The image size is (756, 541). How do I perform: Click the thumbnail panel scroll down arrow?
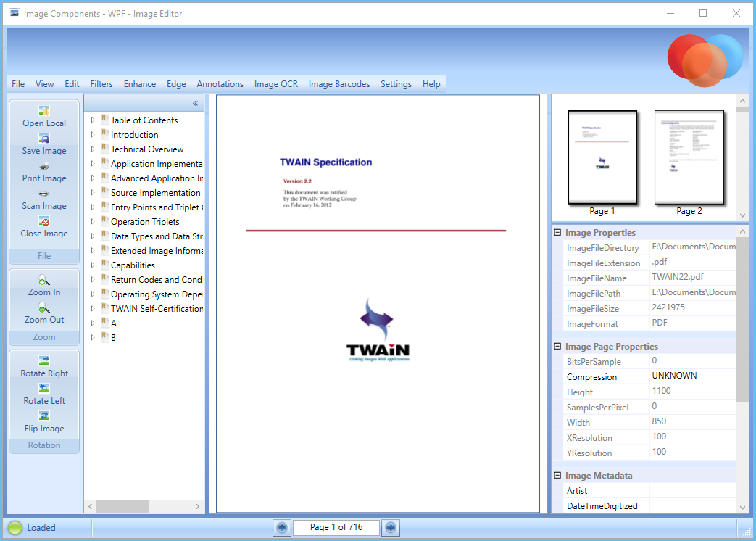click(742, 215)
